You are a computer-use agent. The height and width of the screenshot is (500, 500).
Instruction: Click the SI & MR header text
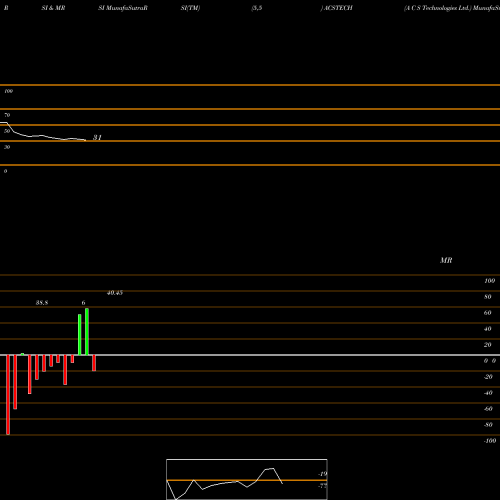(53, 8)
